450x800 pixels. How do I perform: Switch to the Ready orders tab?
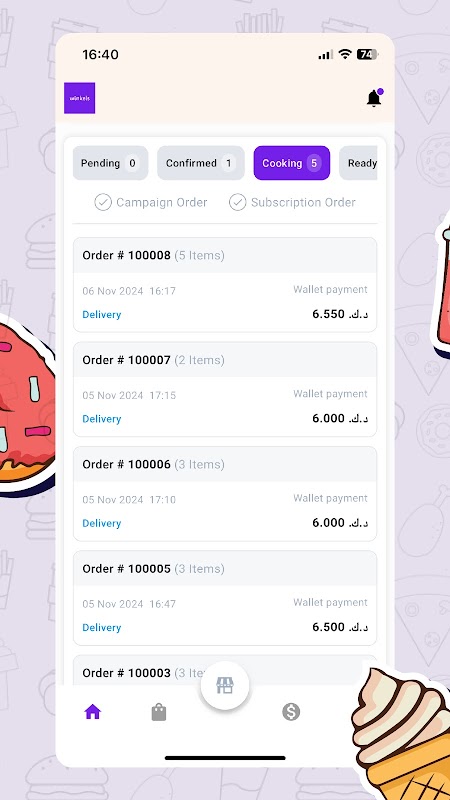[x=358, y=163]
